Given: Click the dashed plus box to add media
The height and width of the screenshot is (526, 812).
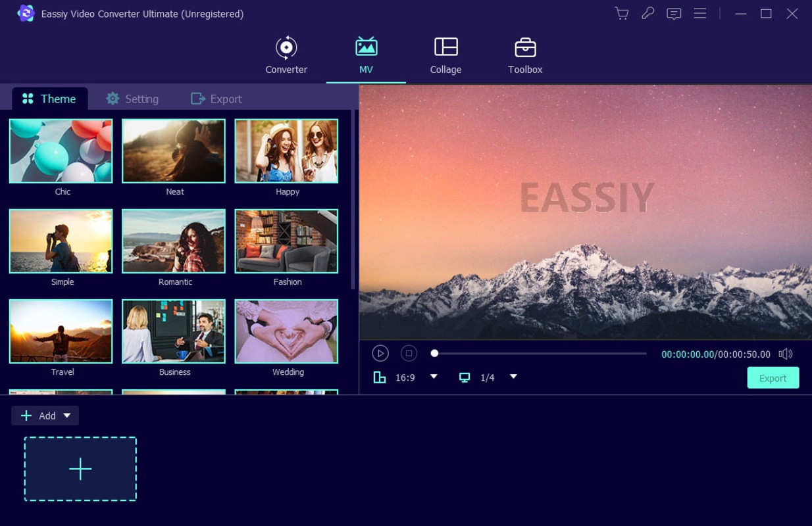Looking at the screenshot, I should click(x=80, y=469).
